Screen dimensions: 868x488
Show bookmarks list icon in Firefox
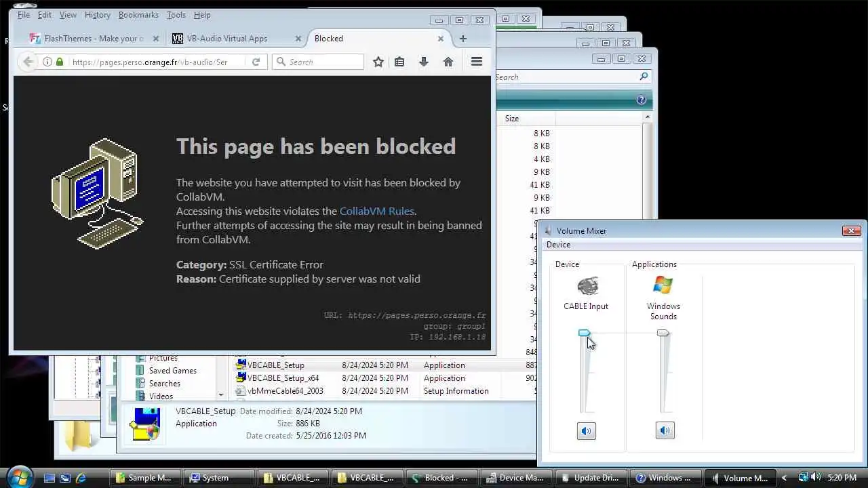click(x=399, y=62)
